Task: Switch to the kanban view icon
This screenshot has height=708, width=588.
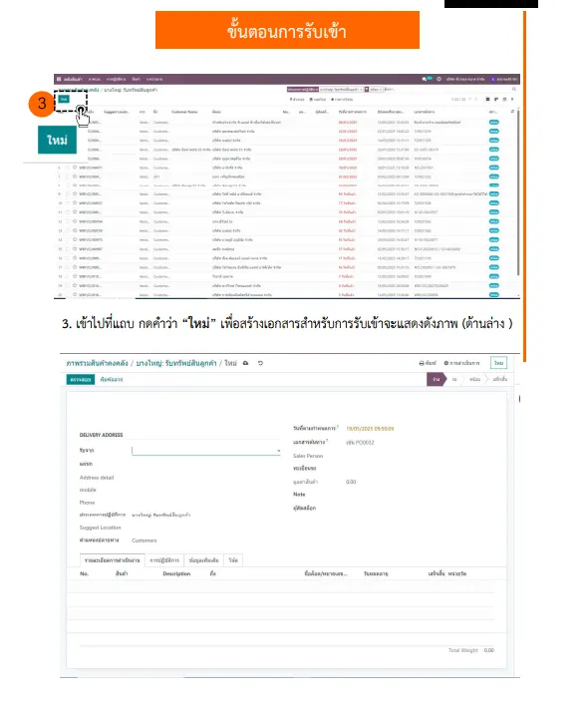Action: point(496,100)
